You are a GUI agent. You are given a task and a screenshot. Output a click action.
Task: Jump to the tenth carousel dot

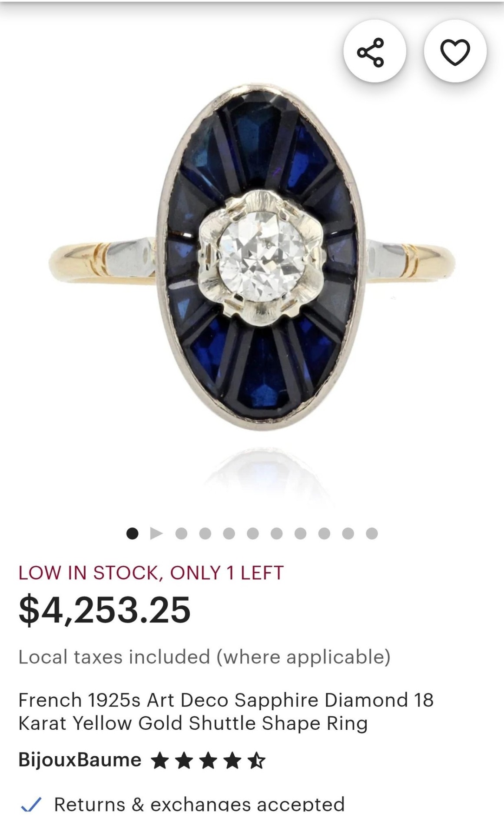(x=348, y=533)
